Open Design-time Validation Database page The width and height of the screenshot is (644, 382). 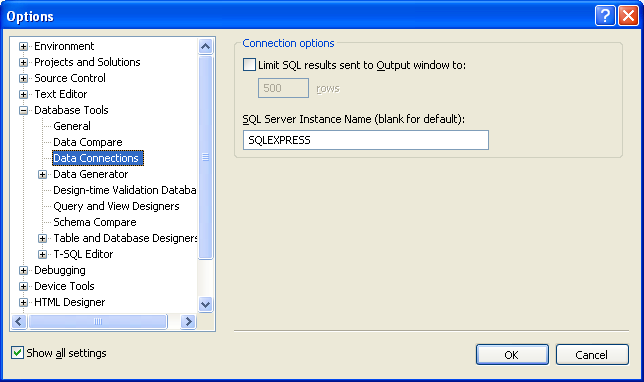(x=125, y=190)
